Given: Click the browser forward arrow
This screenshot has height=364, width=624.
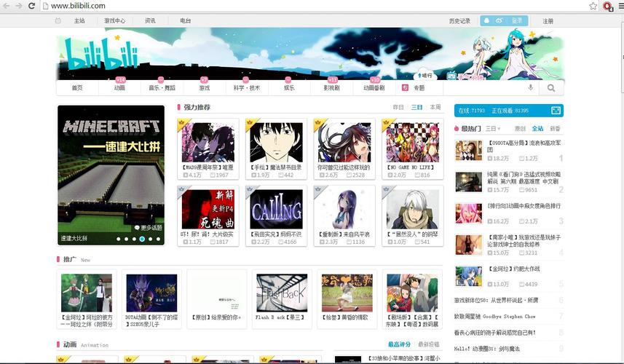Looking at the screenshot, I should [x=19, y=6].
